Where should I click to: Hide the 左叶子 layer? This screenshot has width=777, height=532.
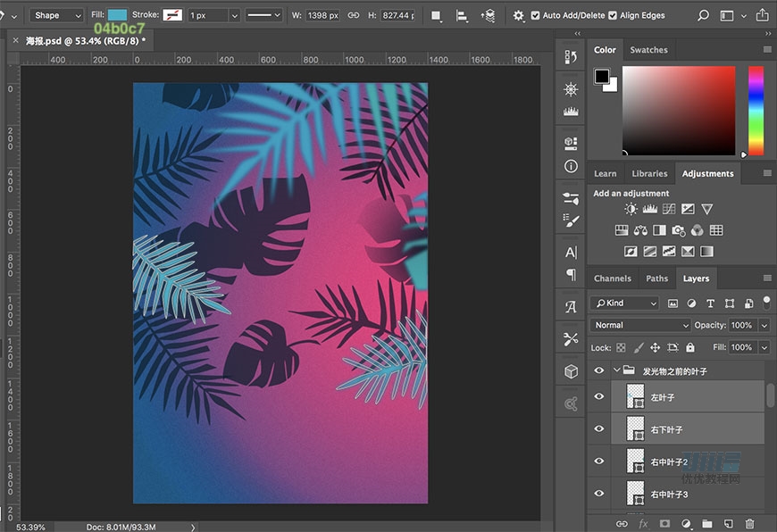599,397
